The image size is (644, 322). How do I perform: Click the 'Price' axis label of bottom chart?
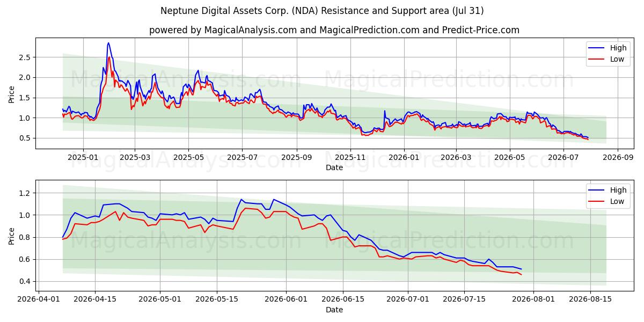pyautogui.click(x=12, y=236)
